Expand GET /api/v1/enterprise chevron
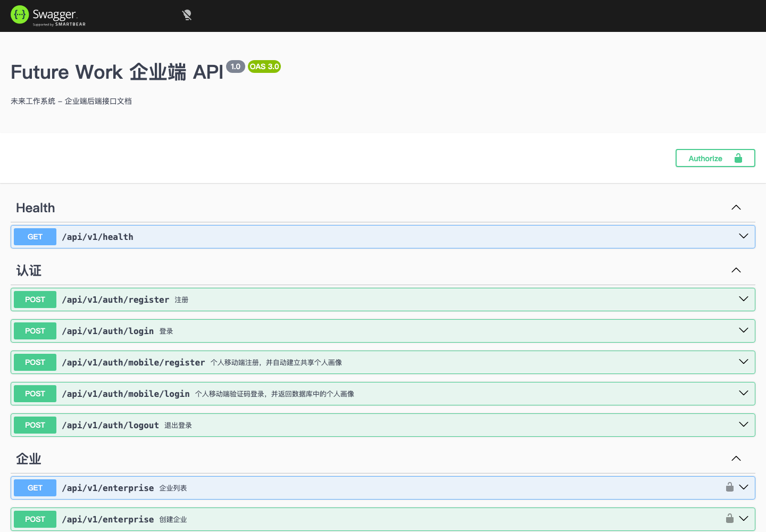Image resolution: width=766 pixels, height=532 pixels. [744, 487]
